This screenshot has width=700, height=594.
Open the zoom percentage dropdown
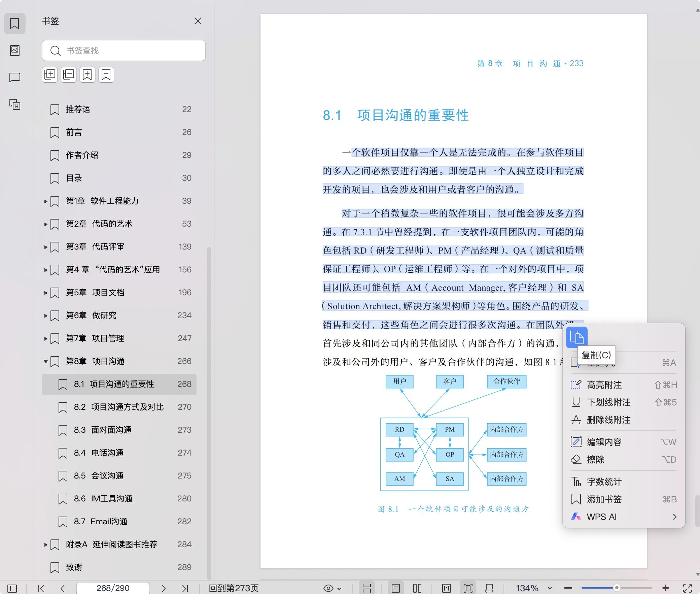pyautogui.click(x=550, y=588)
